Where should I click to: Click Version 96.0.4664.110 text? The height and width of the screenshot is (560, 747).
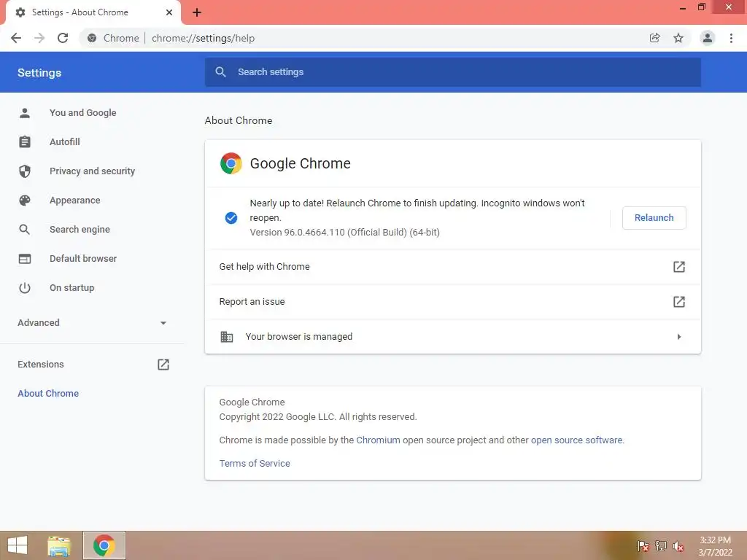tap(344, 233)
